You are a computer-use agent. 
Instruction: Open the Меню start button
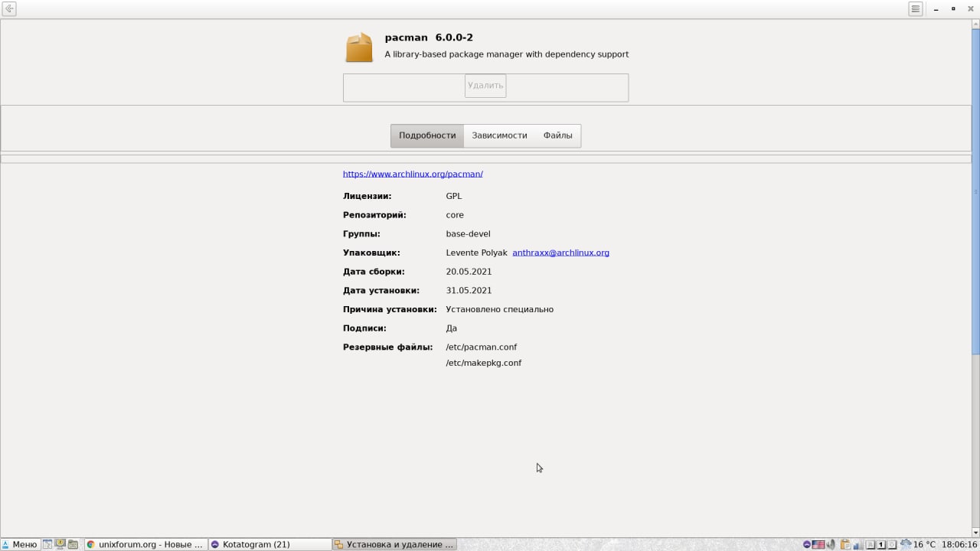(20, 545)
